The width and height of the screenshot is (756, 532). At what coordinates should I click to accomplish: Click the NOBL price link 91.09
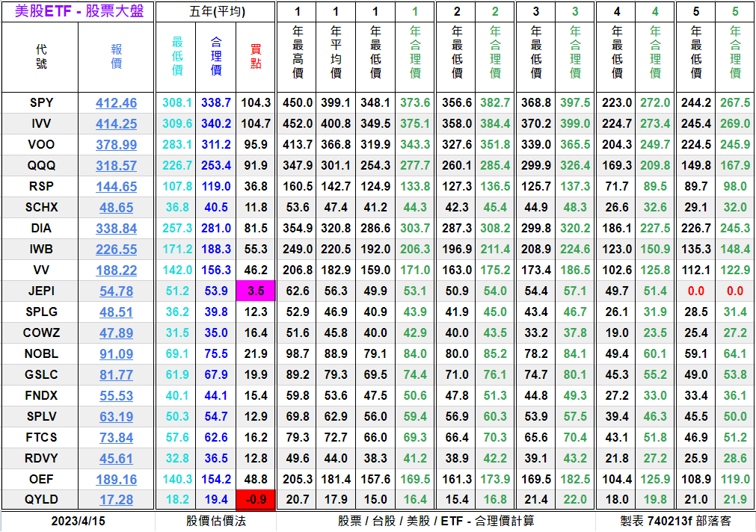pyautogui.click(x=116, y=354)
